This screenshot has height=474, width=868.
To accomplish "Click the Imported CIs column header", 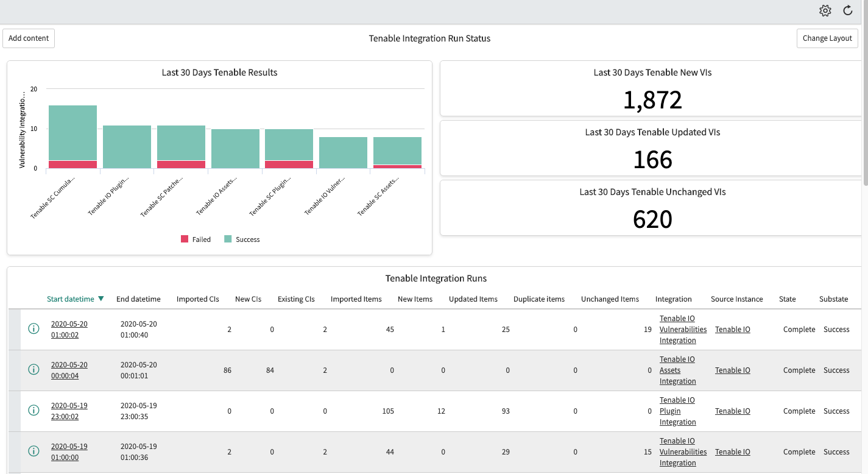I will pos(197,299).
